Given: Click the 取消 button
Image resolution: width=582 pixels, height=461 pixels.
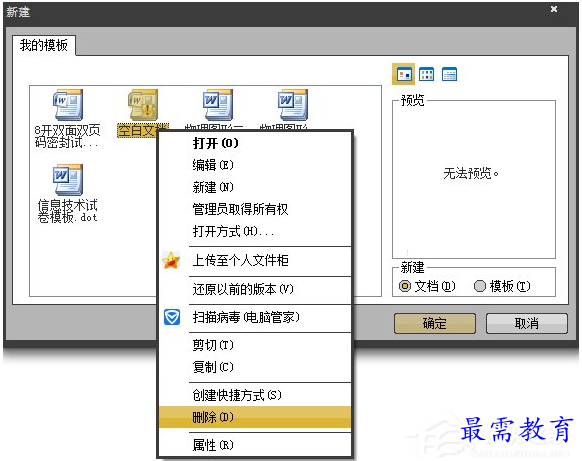Looking at the screenshot, I should pos(527,323).
